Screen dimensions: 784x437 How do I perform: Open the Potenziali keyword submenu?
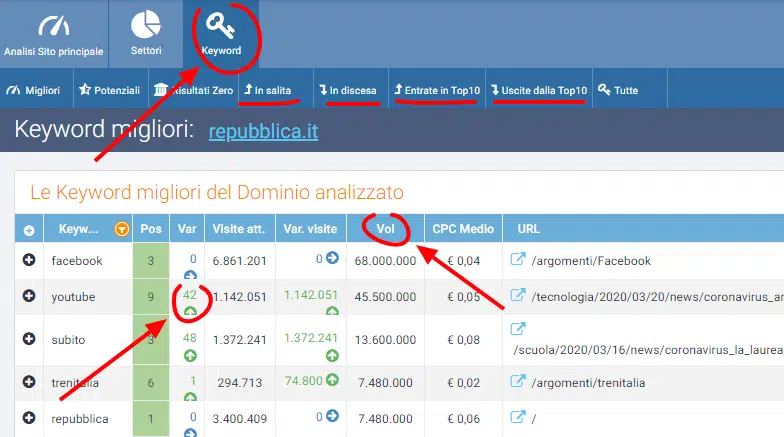pyautogui.click(x=110, y=90)
